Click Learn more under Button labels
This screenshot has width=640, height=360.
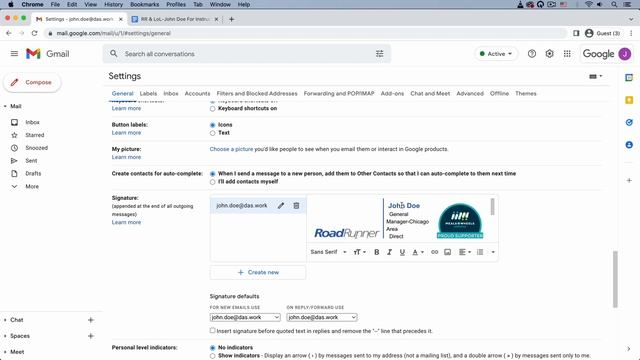pos(126,133)
